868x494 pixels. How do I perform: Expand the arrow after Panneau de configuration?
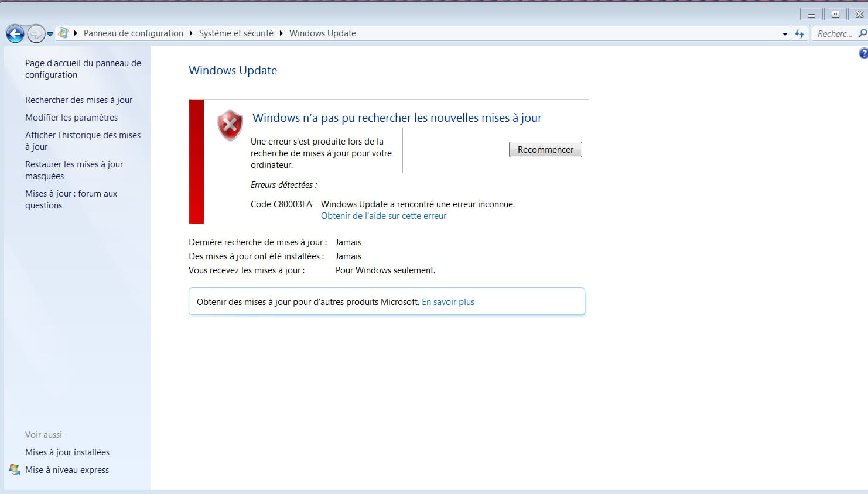coord(191,33)
